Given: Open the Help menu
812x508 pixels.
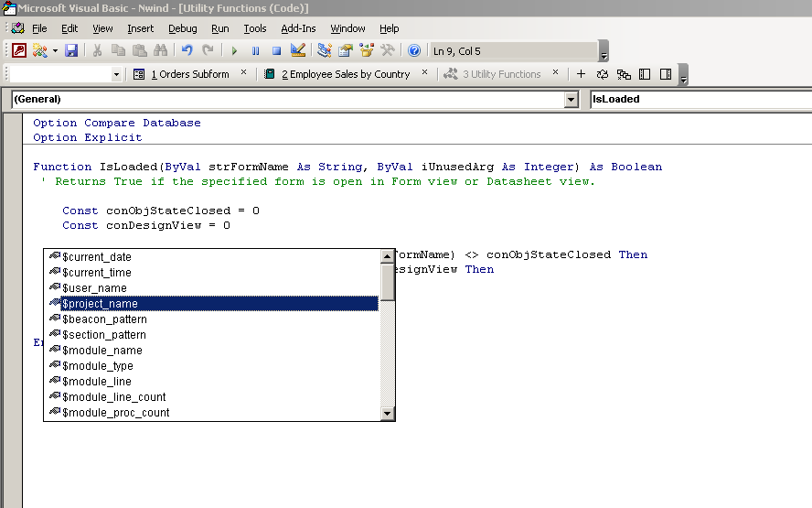Looking at the screenshot, I should pyautogui.click(x=389, y=28).
